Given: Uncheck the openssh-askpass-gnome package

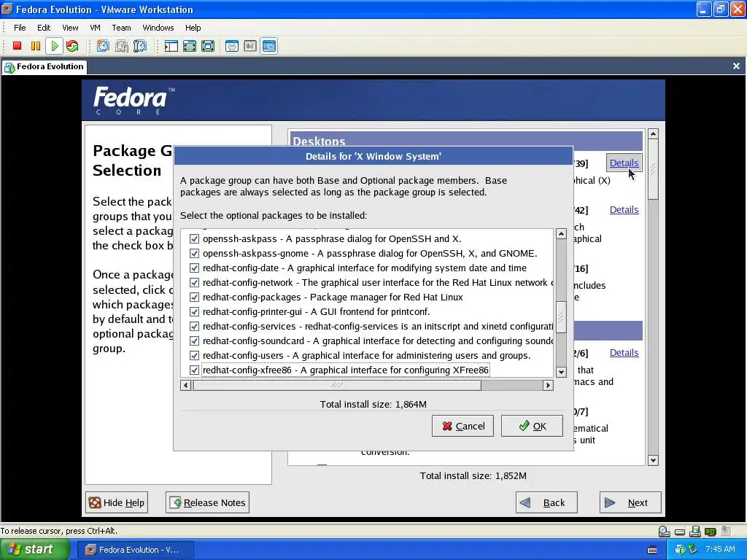Looking at the screenshot, I should [194, 253].
